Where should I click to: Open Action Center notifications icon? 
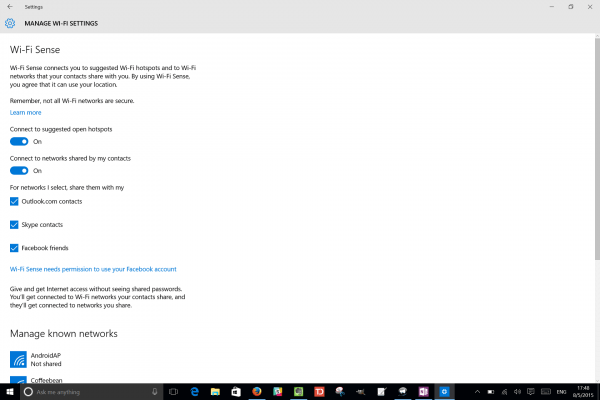pyautogui.click(x=531, y=392)
